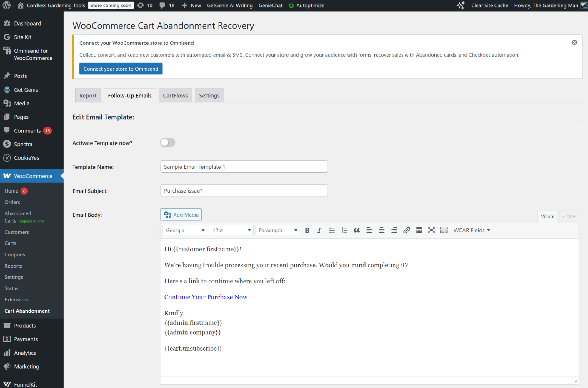Apply blockquote formatting

coord(357,230)
